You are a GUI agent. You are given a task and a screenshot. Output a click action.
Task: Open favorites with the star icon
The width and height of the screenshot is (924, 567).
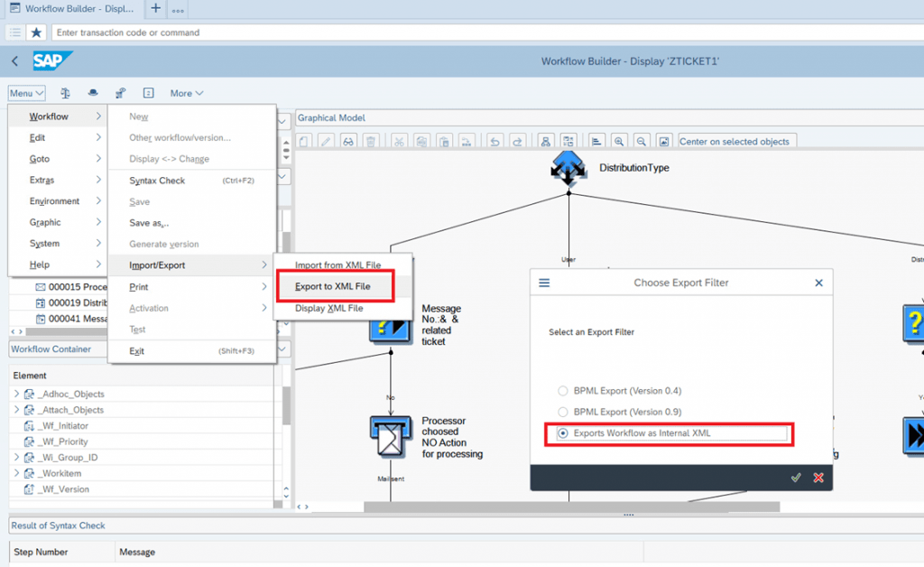pos(36,33)
